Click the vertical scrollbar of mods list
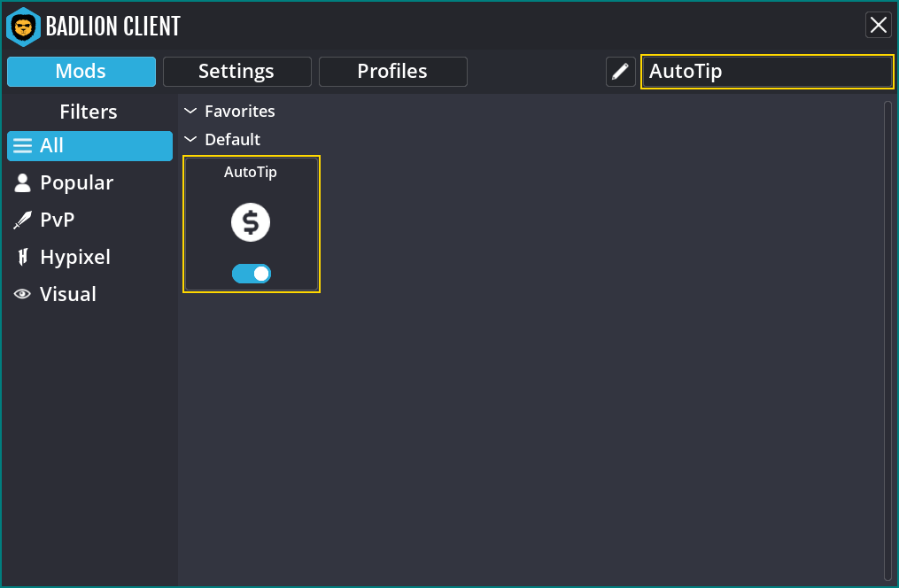Viewport: 899px width, 588px height. (x=887, y=341)
